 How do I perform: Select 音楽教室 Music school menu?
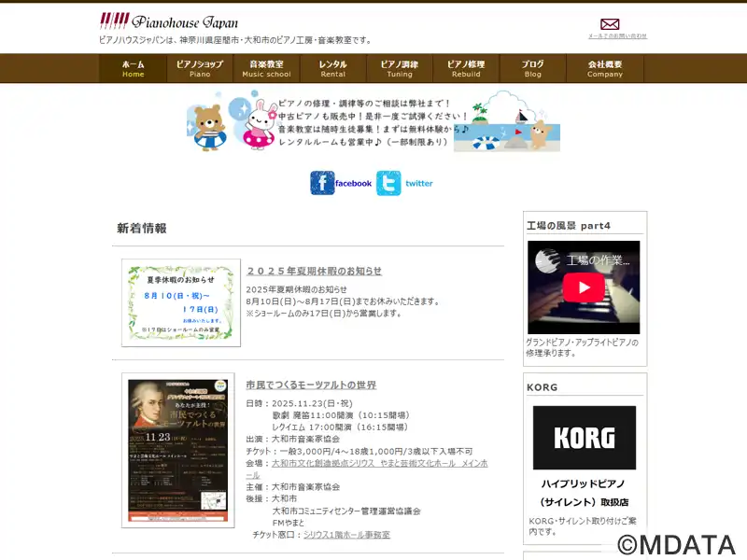coord(266,68)
